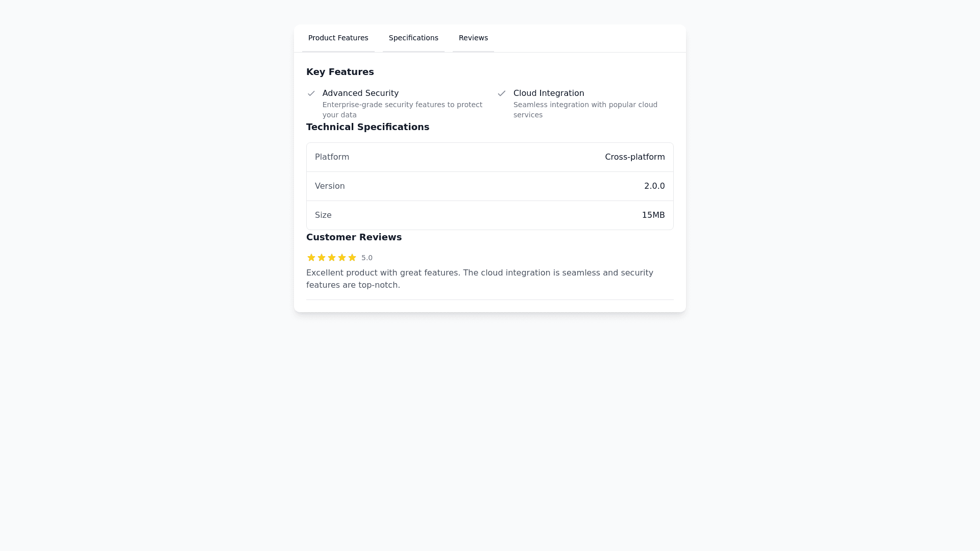Click the Key Features heading

click(x=340, y=72)
